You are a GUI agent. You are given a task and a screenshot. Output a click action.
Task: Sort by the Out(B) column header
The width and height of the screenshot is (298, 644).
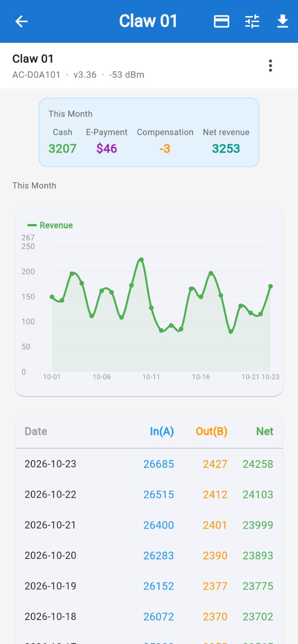[211, 431]
